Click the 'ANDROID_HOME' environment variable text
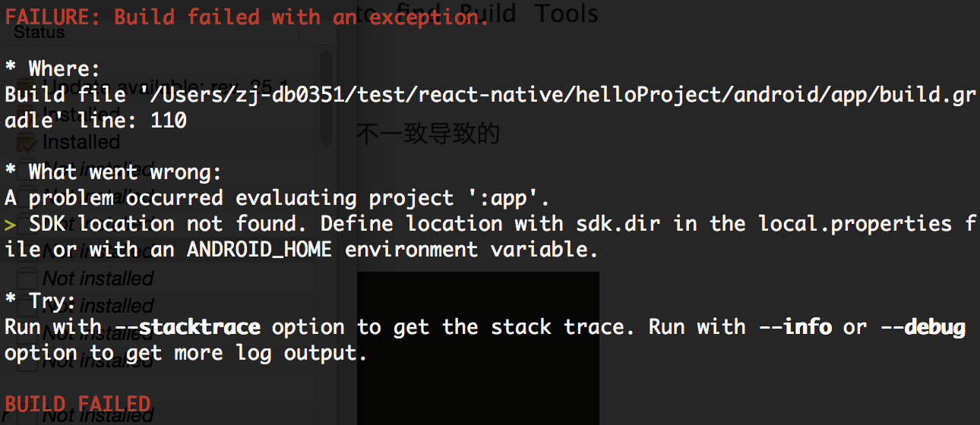This screenshot has width=980, height=425. pyautogui.click(x=259, y=250)
